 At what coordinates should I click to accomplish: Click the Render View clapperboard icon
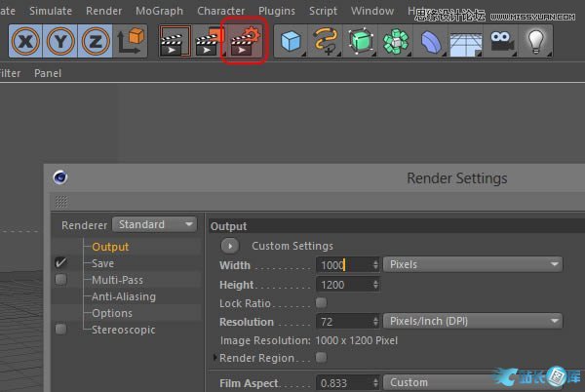(x=174, y=40)
